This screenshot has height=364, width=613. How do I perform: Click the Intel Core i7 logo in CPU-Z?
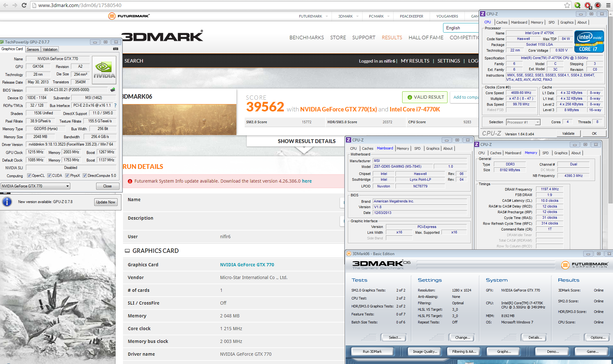coord(589,41)
